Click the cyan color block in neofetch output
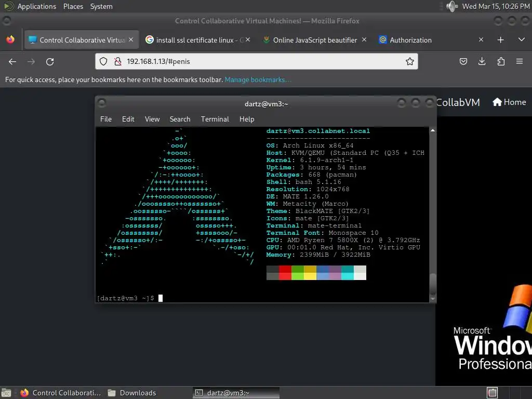 click(x=348, y=273)
